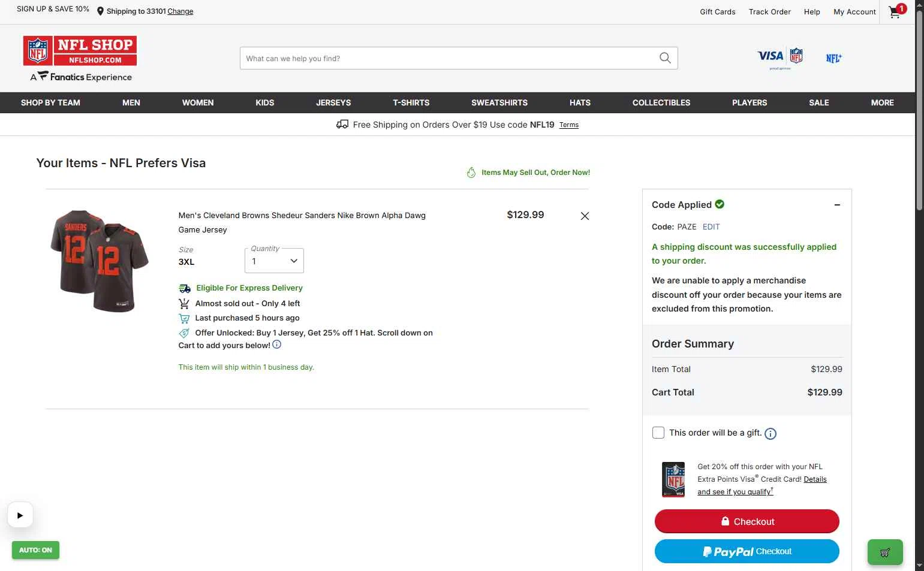The height and width of the screenshot is (571, 924).
Task: Toggle the AUTO: ON button
Action: pyautogui.click(x=35, y=550)
